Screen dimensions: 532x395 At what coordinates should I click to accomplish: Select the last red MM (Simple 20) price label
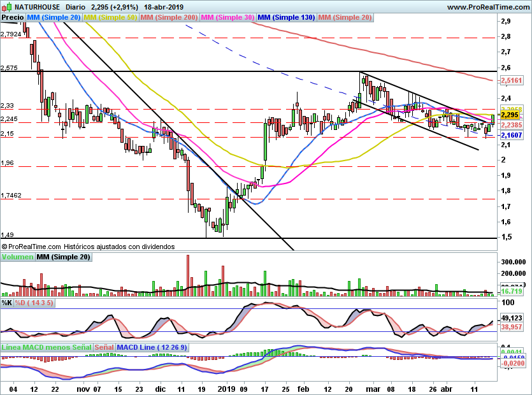tap(345, 18)
